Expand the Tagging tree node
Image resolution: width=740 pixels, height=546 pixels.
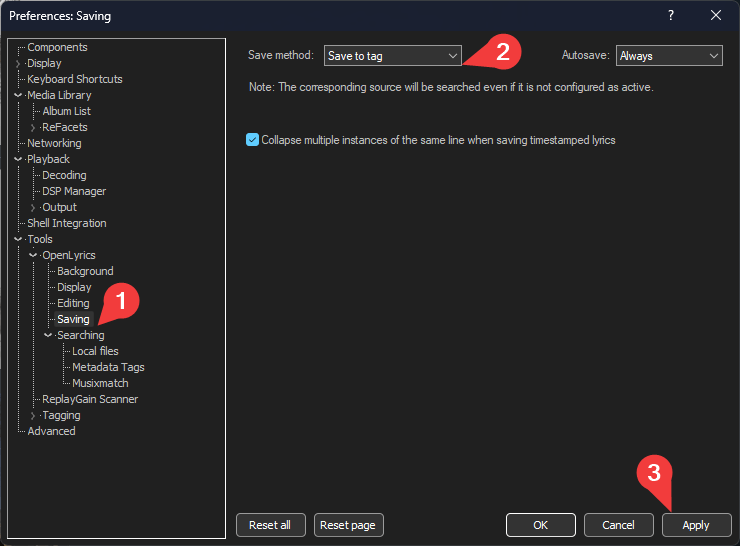(33, 415)
